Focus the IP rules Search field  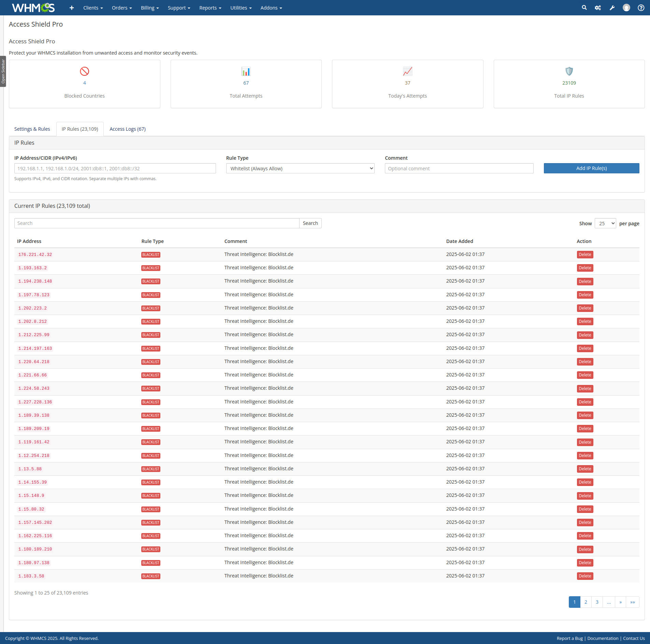click(157, 223)
